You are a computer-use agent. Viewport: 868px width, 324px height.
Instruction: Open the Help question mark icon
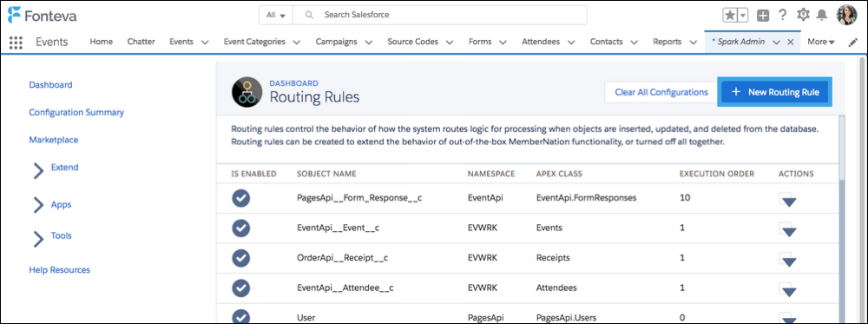coord(782,15)
